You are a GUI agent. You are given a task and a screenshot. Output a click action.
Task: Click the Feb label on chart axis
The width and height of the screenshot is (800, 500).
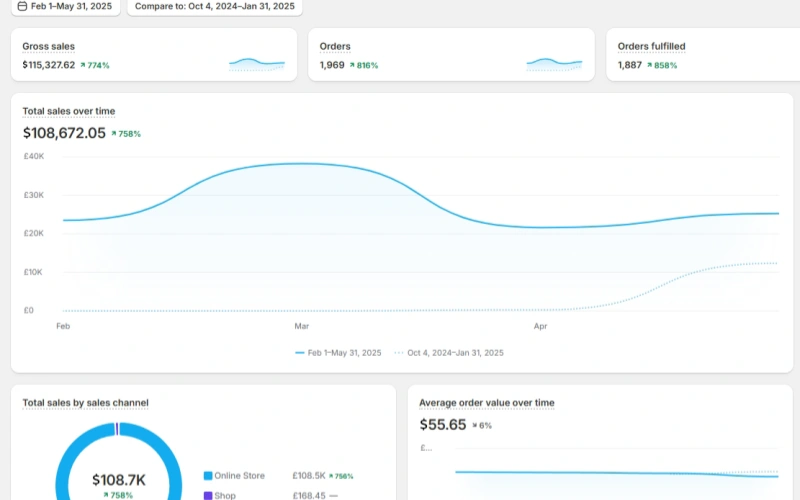[x=63, y=326]
